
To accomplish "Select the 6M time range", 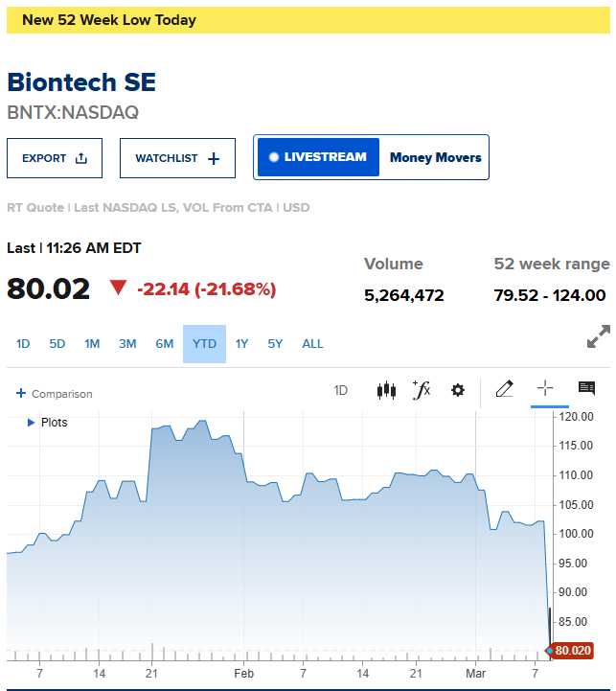I will pos(165,344).
